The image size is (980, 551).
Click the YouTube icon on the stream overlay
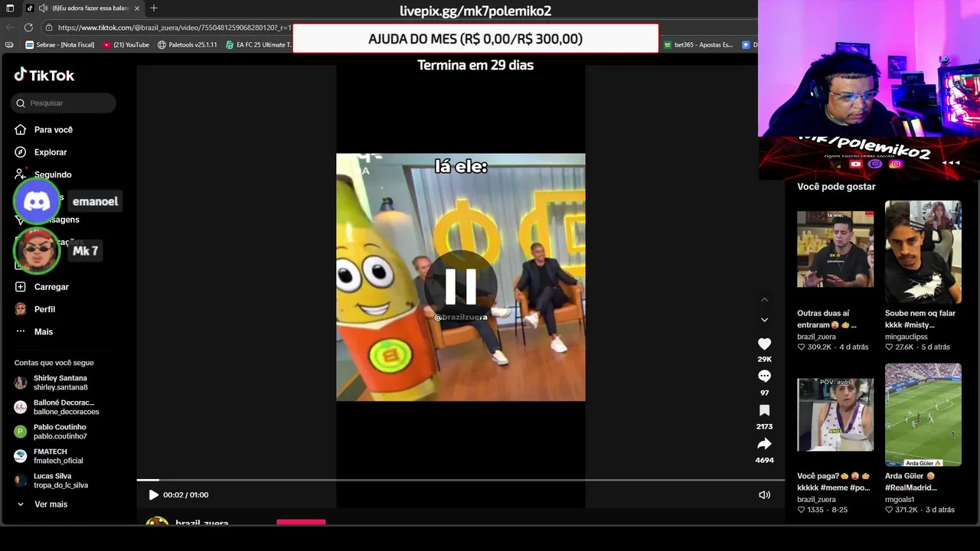point(856,164)
